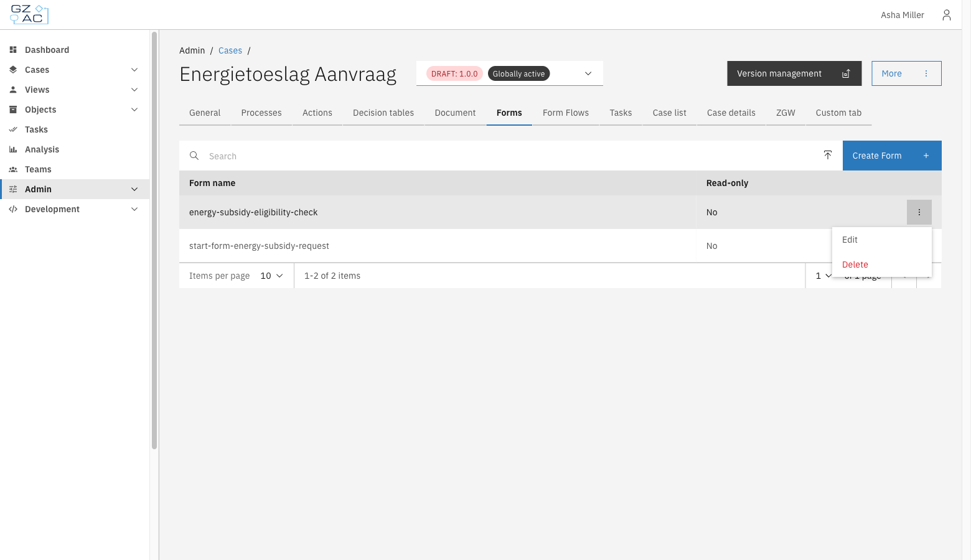The image size is (971, 560).
Task: Select Edit from the context menu
Action: (882, 240)
